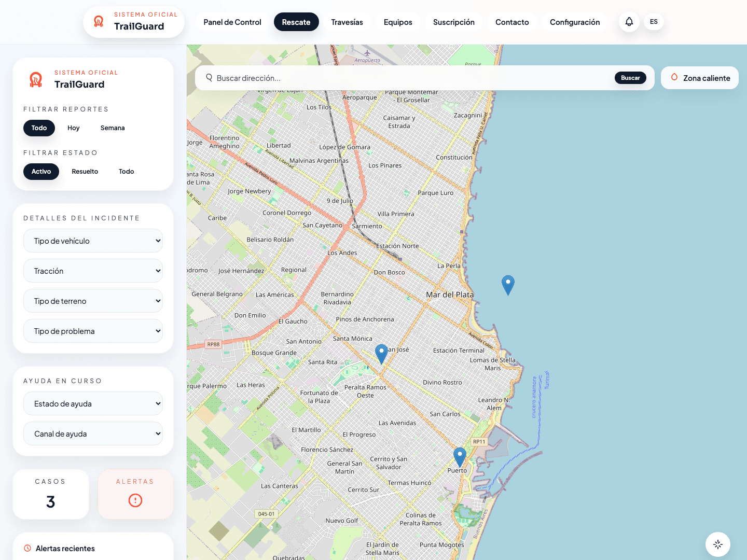Switch status filter to Resuelto
Viewport: 747px width, 560px height.
(x=85, y=172)
